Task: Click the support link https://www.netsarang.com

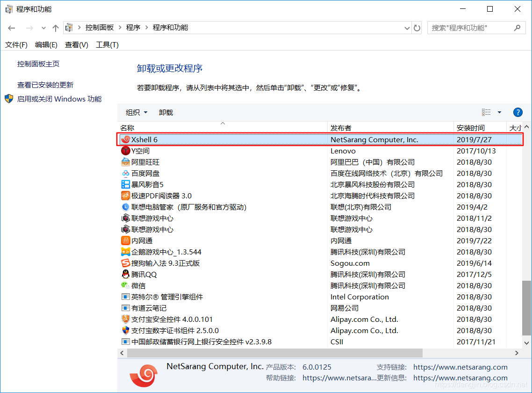Action: click(x=460, y=367)
